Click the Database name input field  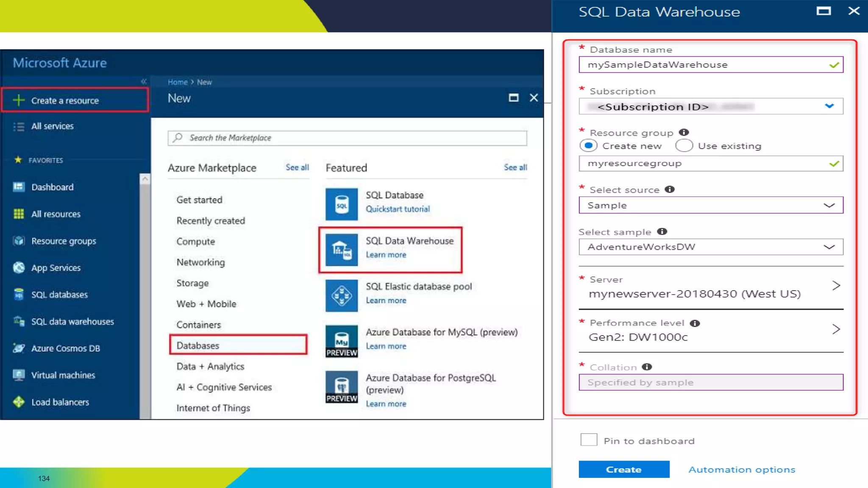point(711,65)
